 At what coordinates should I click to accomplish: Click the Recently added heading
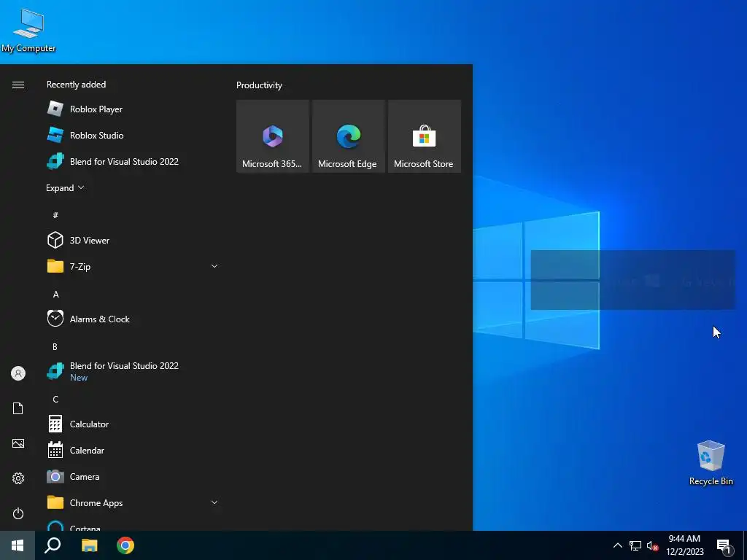(76, 85)
